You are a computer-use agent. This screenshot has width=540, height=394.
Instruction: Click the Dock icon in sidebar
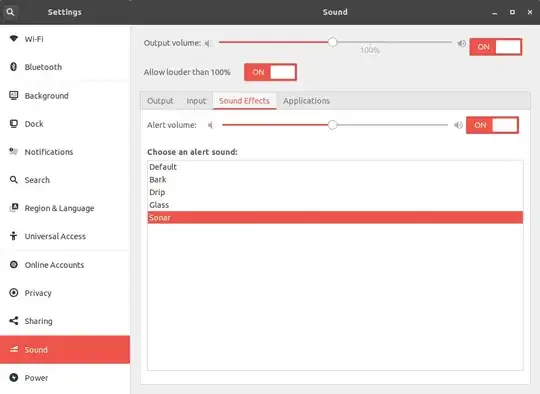pyautogui.click(x=13, y=124)
